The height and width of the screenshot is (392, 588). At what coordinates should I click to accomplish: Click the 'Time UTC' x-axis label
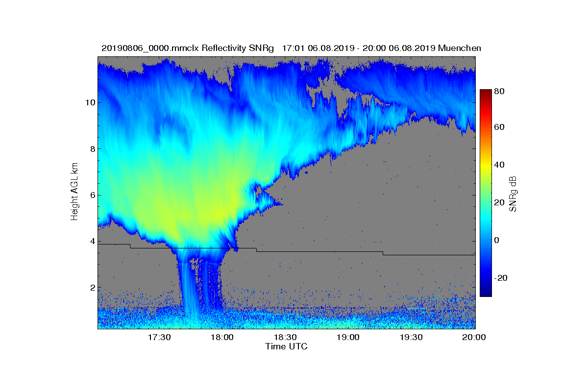coord(287,346)
